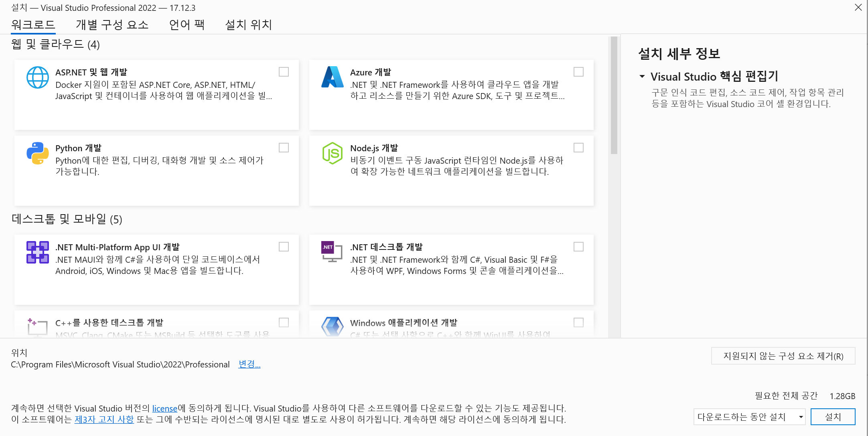Click the .NET Multi-Platform App UI 개발 title

(118, 247)
